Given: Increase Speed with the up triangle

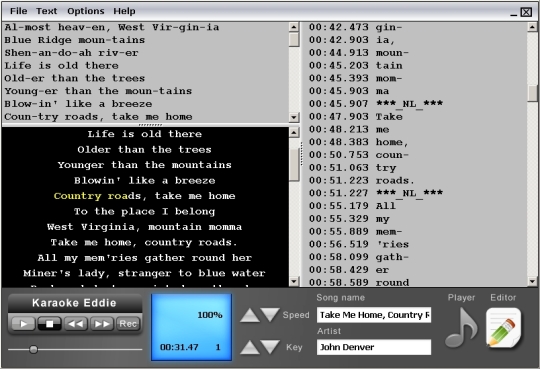Looking at the screenshot, I should point(250,315).
